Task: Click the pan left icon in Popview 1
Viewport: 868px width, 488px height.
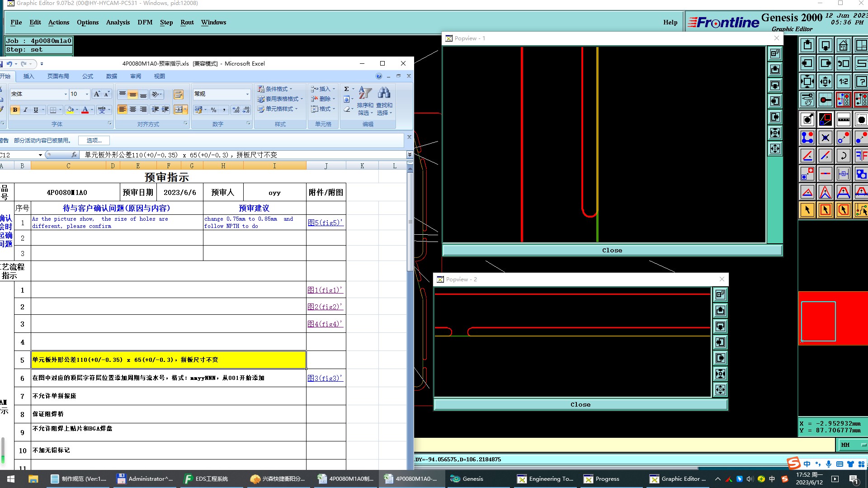Action: 775,101
